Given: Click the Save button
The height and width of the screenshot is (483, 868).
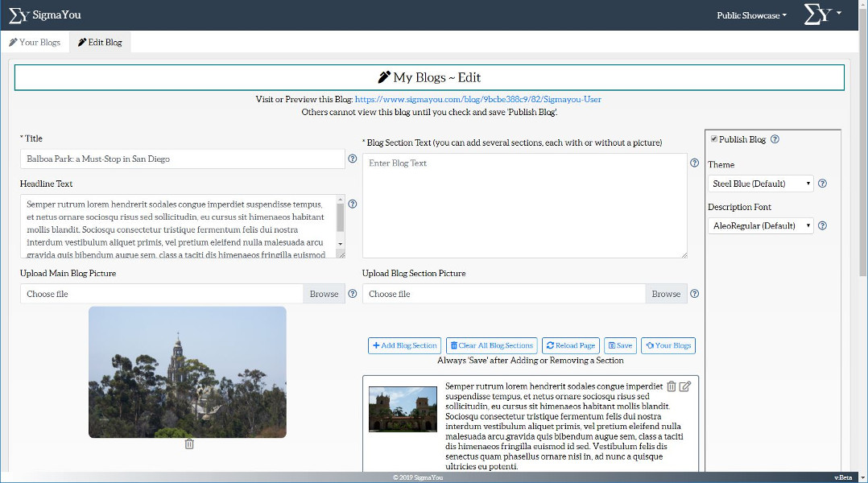Looking at the screenshot, I should [621, 346].
